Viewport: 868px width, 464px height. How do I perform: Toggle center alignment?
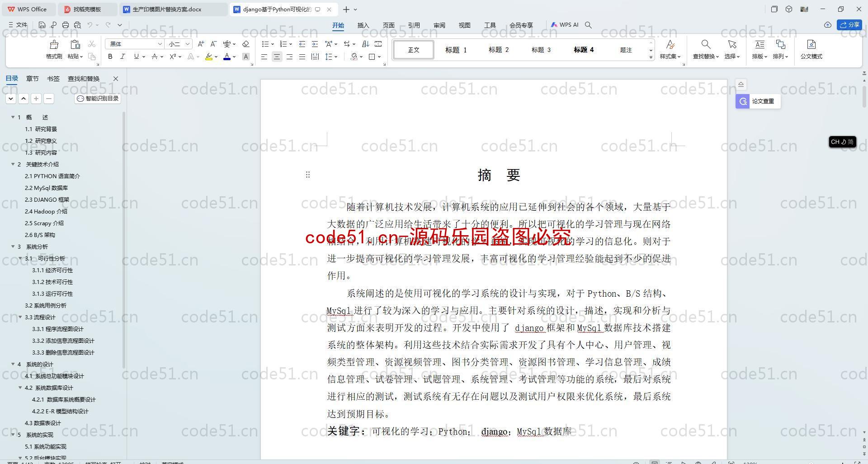pyautogui.click(x=277, y=57)
